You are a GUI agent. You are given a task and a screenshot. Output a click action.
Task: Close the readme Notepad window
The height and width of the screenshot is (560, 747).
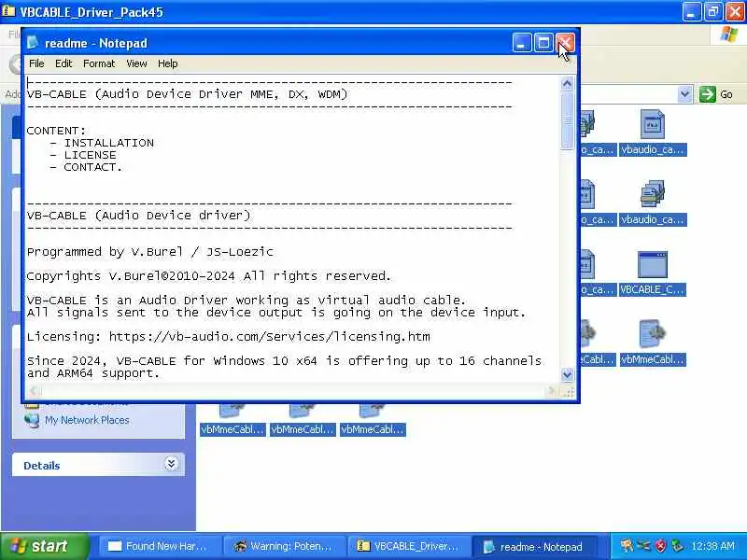565,43
